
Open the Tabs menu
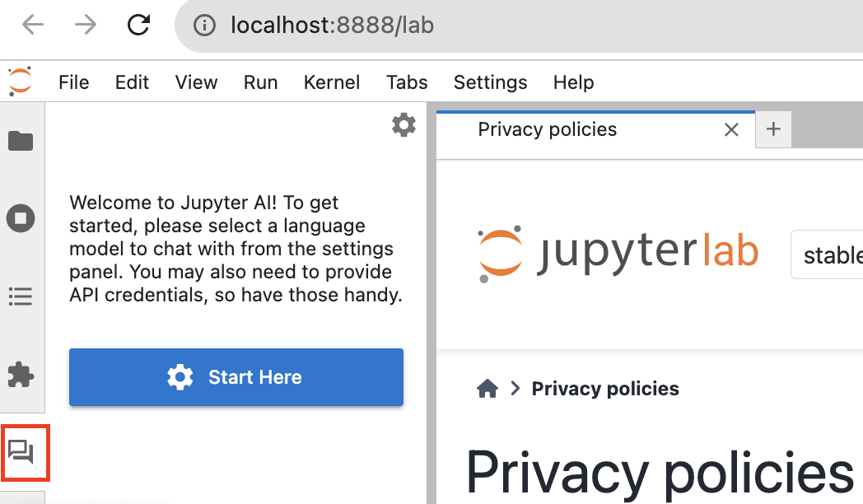coord(407,82)
